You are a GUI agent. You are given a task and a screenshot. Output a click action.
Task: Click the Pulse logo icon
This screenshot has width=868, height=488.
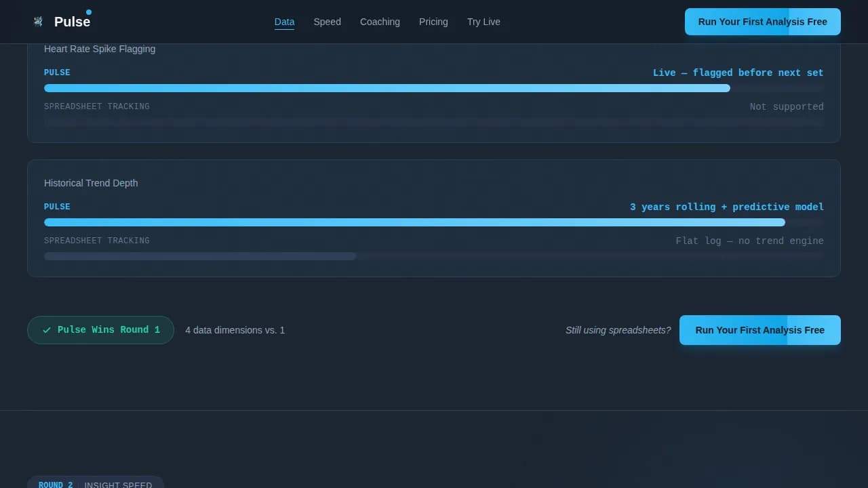pos(38,22)
